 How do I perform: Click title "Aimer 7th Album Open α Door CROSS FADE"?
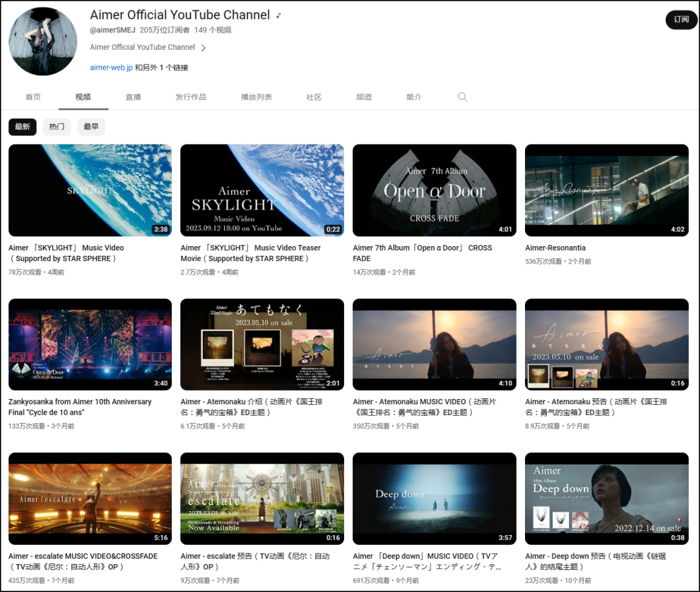[x=423, y=253]
